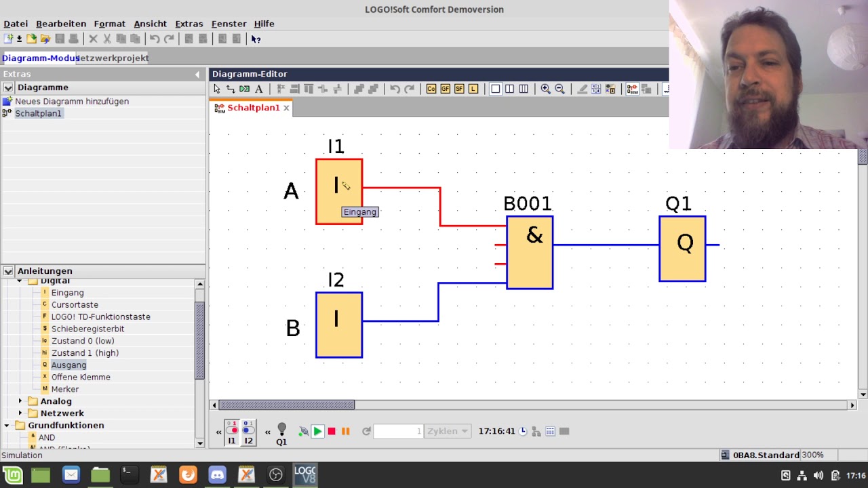Switch to single window view layout

[496, 89]
